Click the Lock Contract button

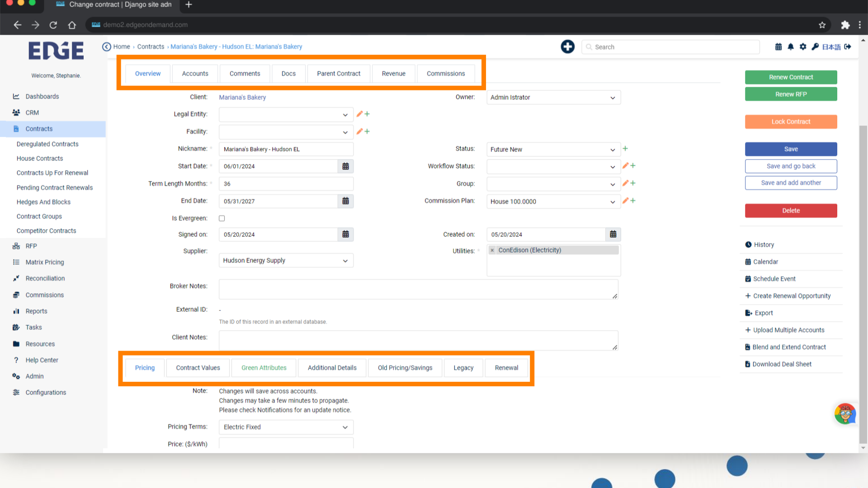(x=791, y=122)
